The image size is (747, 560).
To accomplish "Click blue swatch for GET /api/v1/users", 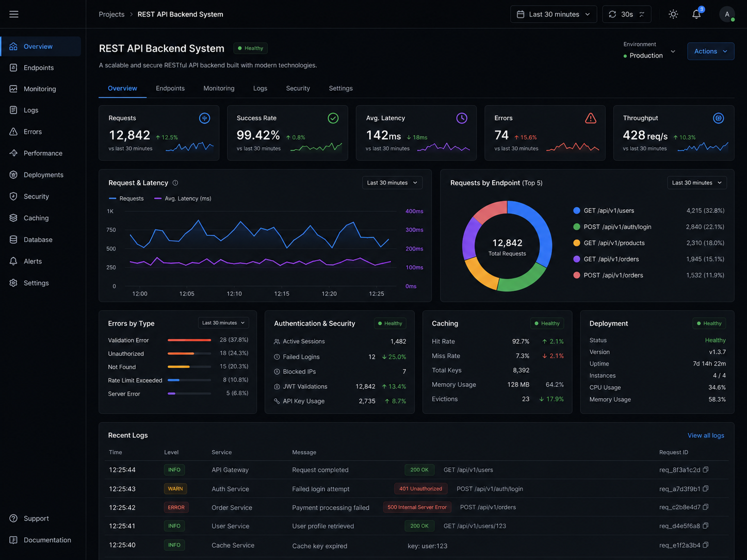I will (x=577, y=211).
